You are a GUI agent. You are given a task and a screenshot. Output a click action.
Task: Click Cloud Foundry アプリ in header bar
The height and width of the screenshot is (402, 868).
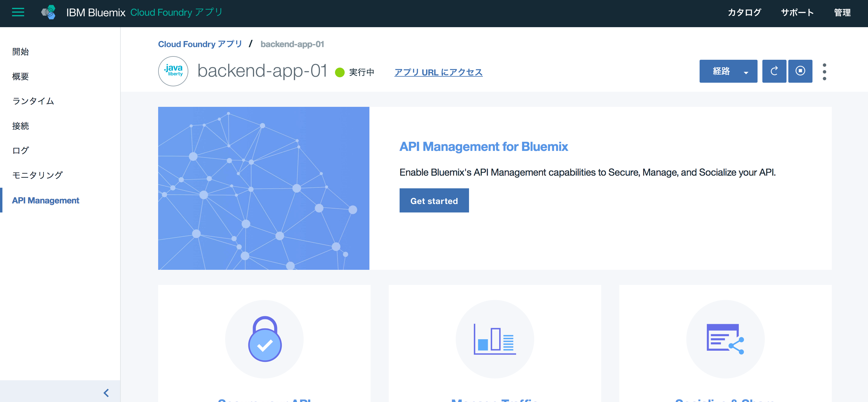pyautogui.click(x=176, y=12)
